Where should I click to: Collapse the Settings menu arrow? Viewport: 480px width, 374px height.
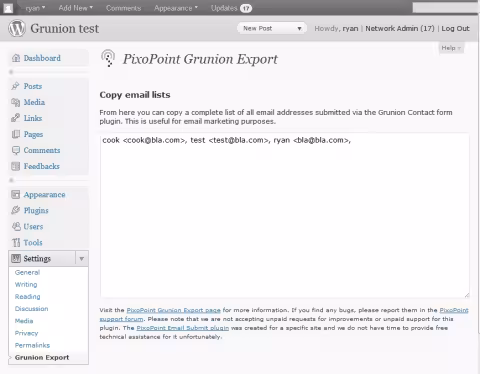[x=82, y=259]
